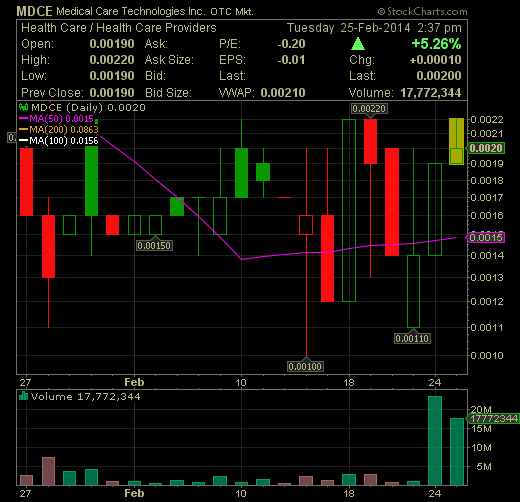Click the tallest green volume bar at 24
The height and width of the screenshot is (502, 520).
(x=435, y=440)
